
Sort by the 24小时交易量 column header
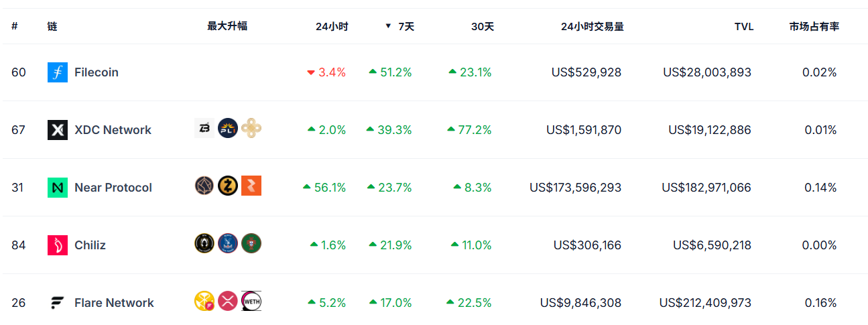click(x=593, y=27)
